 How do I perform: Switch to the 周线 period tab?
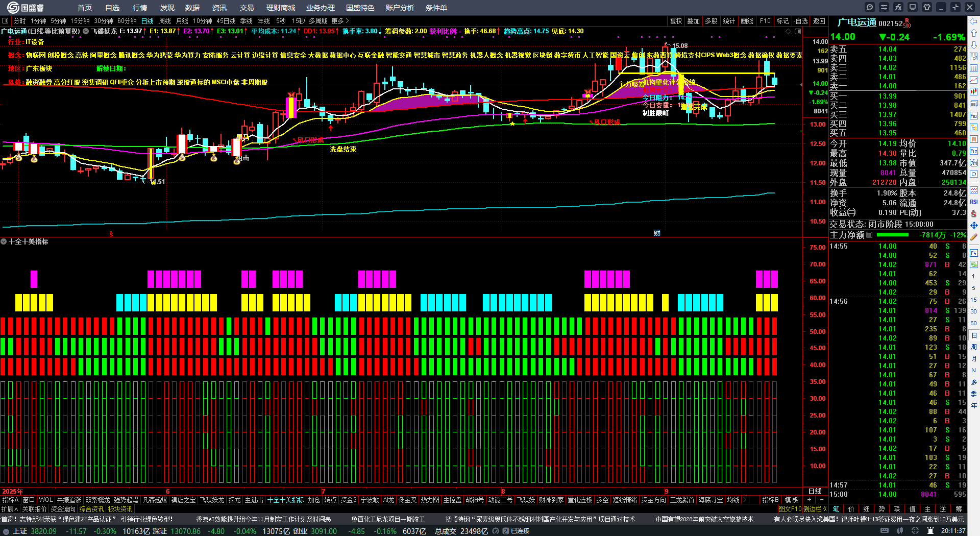click(x=165, y=21)
